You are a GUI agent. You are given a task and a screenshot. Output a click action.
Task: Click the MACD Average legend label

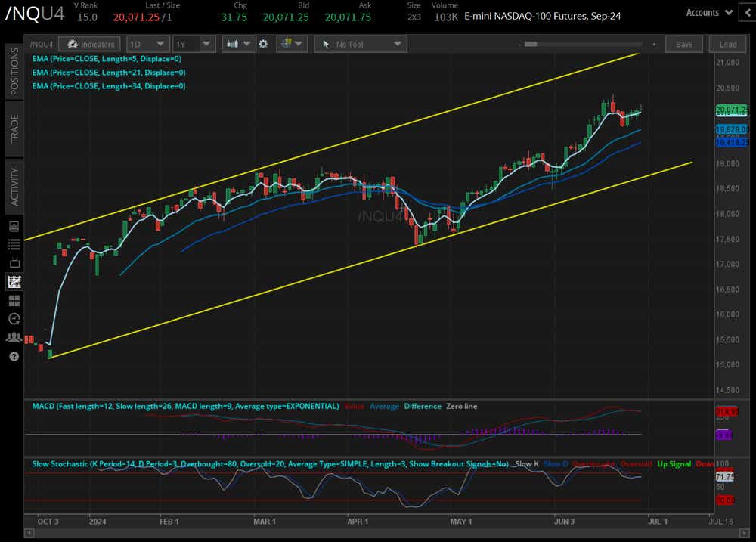[384, 406]
